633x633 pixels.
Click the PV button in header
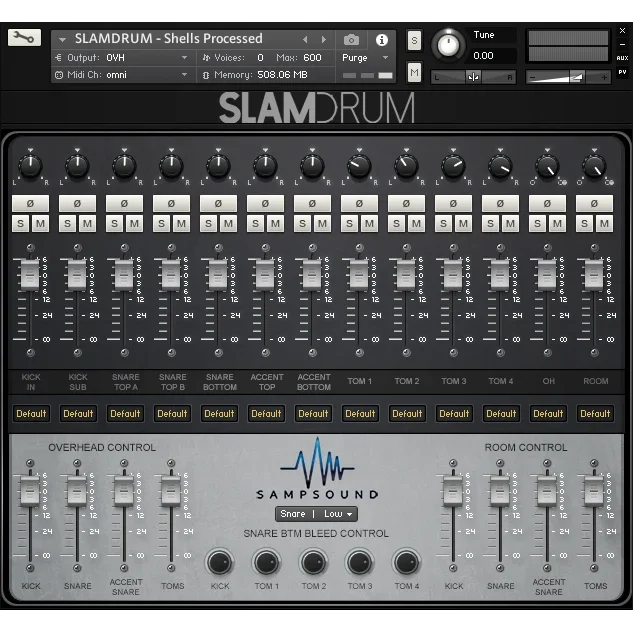[622, 72]
